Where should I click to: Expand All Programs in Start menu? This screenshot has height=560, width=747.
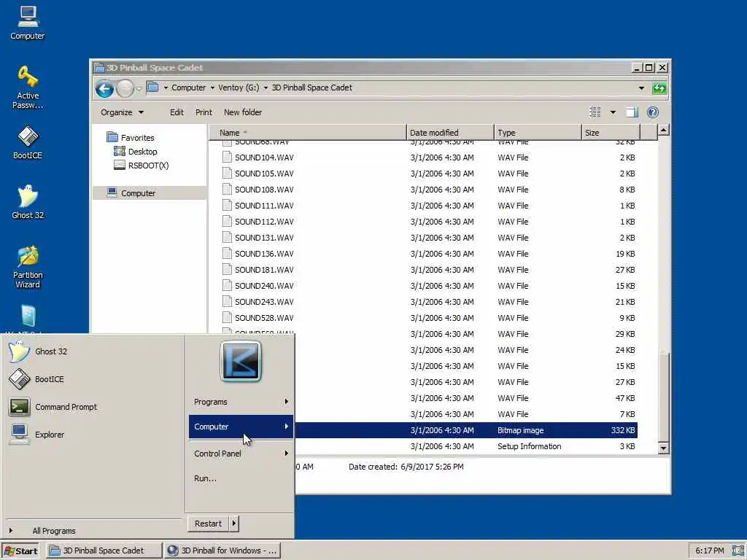click(54, 531)
